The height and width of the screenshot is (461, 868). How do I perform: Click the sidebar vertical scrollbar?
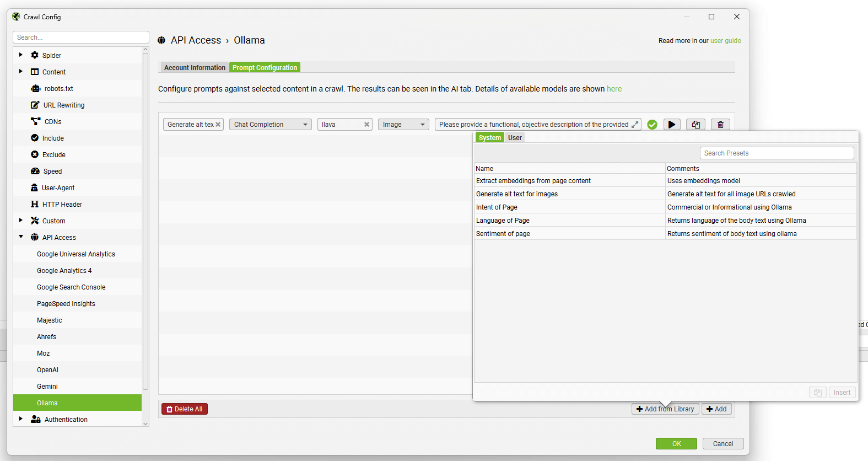tap(145, 221)
